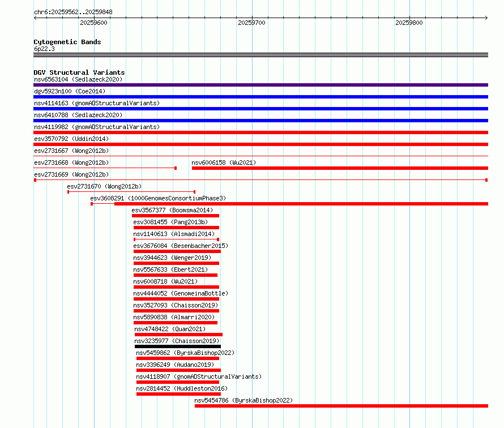Click the right arrowhead of the ruler
The width and height of the screenshot is (504, 428).
(486, 18)
